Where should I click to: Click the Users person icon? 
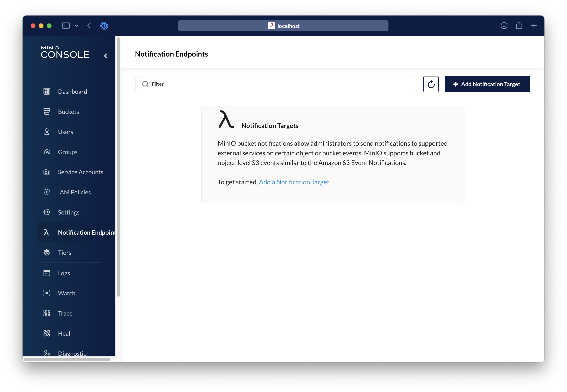47,132
